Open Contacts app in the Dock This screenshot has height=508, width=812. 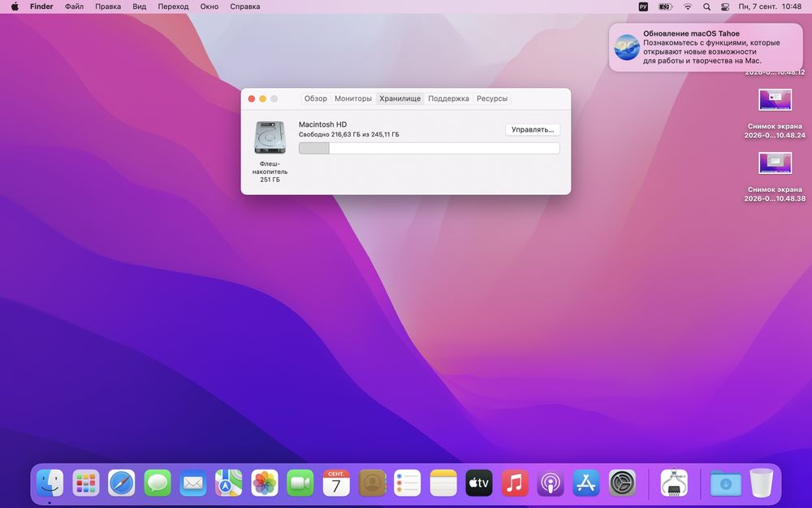pyautogui.click(x=372, y=483)
